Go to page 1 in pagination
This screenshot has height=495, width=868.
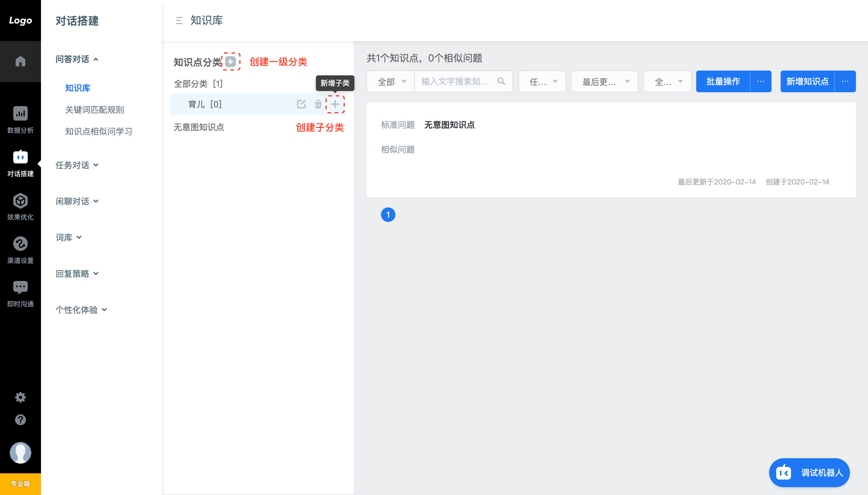pyautogui.click(x=388, y=215)
